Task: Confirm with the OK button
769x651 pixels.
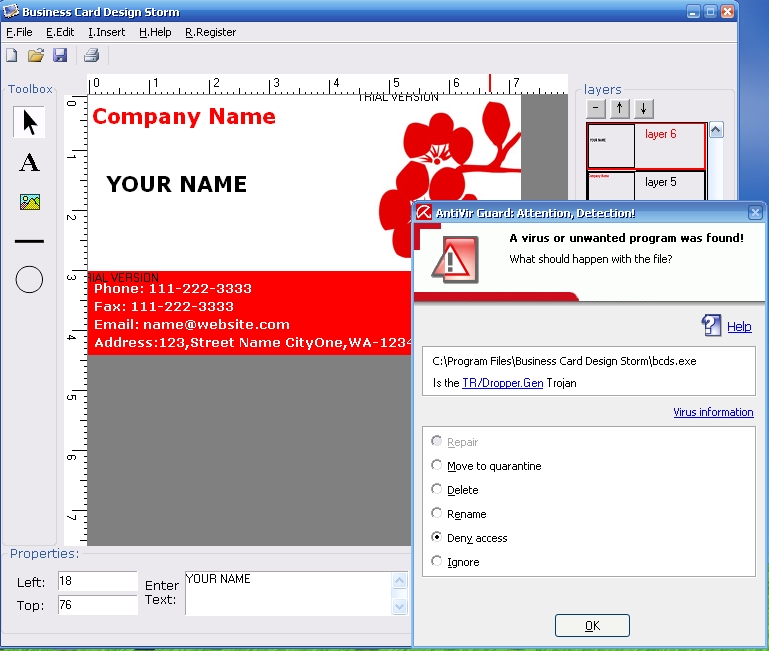Action: coord(592,625)
